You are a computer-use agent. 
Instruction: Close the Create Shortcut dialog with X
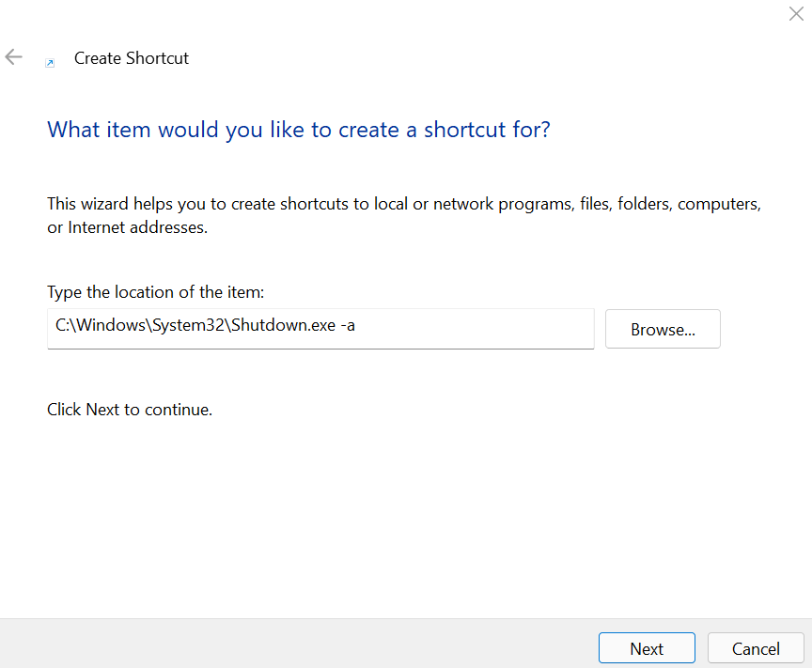[796, 14]
